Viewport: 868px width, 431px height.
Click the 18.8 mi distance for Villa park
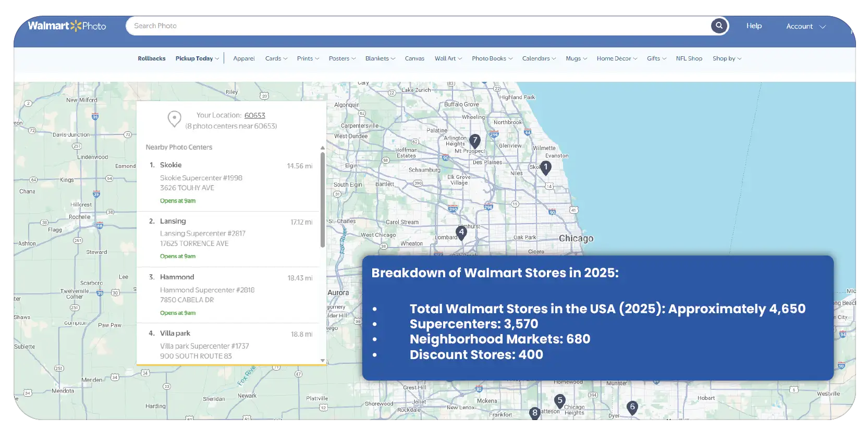pyautogui.click(x=301, y=334)
